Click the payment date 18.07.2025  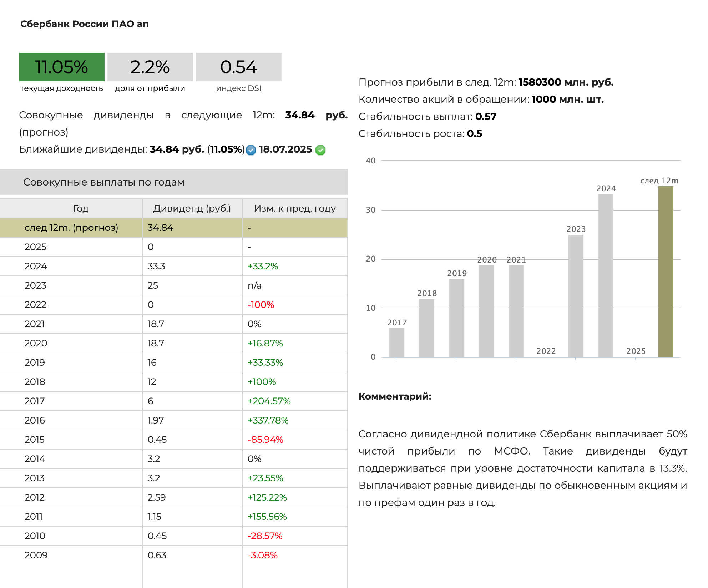(x=285, y=149)
